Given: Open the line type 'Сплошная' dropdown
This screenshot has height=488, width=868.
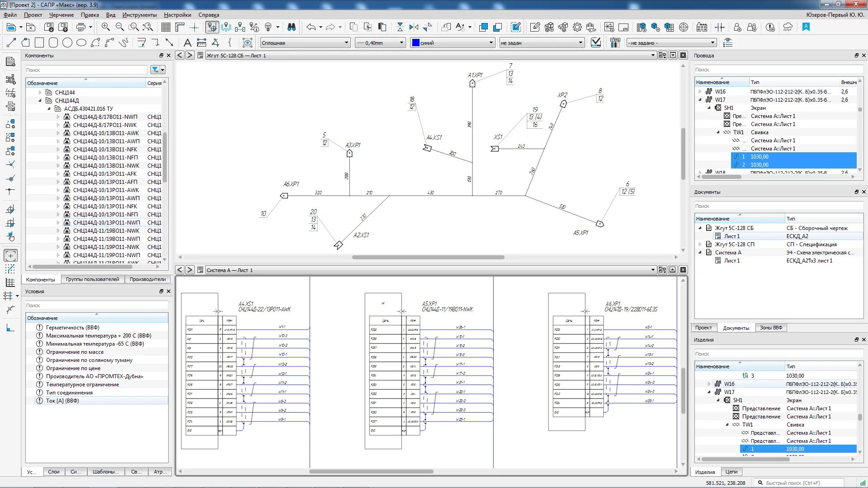Looking at the screenshot, I should pyautogui.click(x=305, y=43).
